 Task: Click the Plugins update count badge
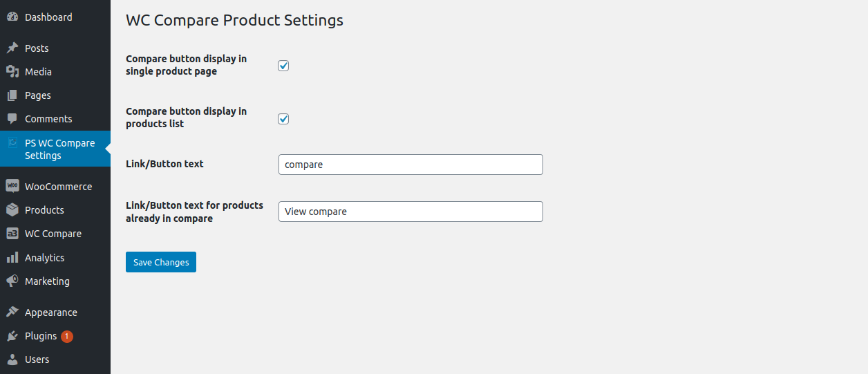pos(67,337)
